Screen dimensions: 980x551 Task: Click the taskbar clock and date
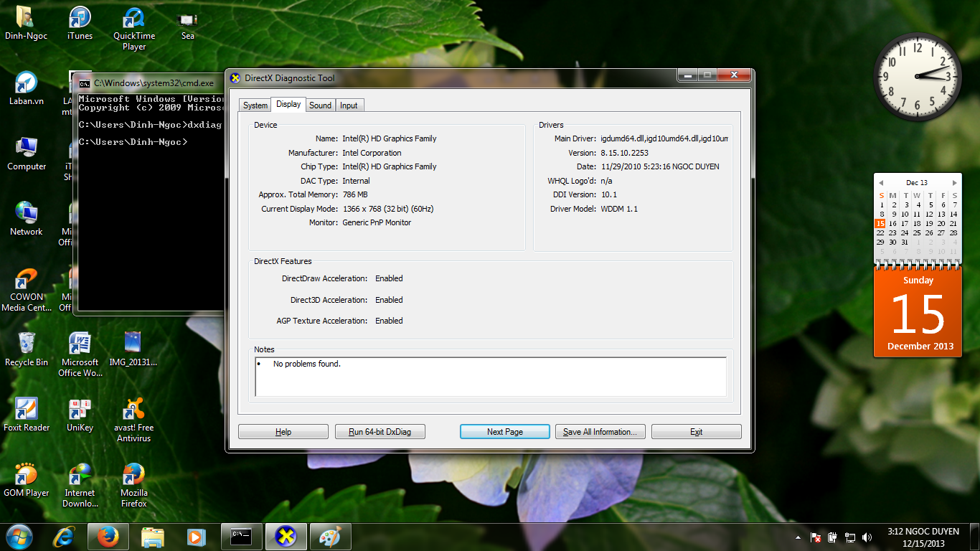pos(923,537)
